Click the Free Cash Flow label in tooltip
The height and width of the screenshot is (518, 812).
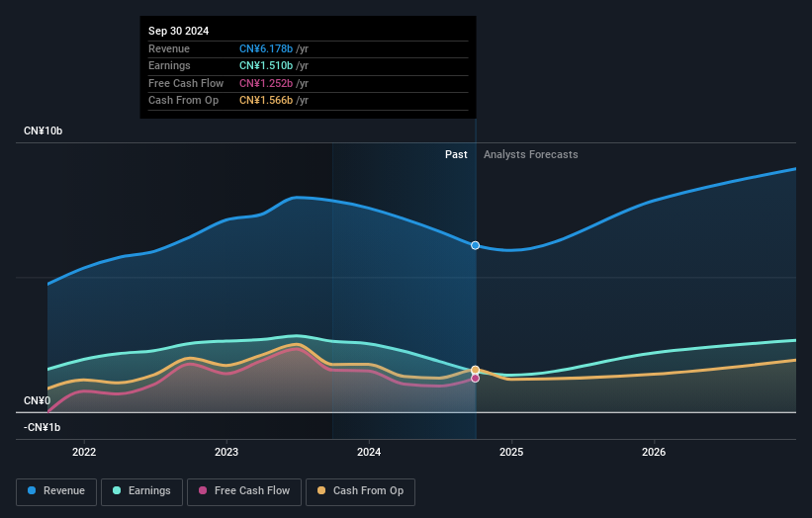click(x=186, y=83)
